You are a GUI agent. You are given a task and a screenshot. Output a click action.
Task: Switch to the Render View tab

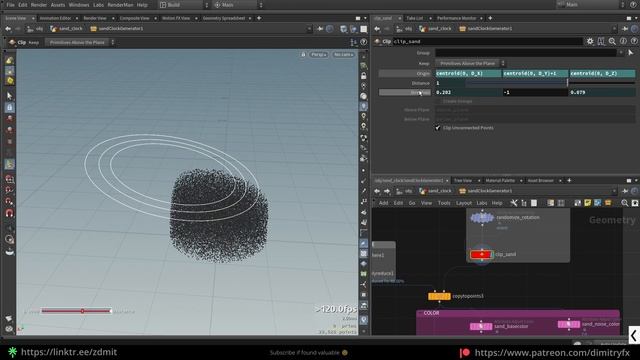(95, 18)
